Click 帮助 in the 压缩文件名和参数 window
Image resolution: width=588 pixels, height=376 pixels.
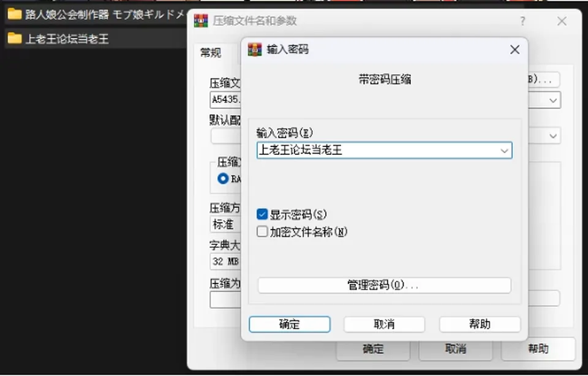click(x=538, y=350)
